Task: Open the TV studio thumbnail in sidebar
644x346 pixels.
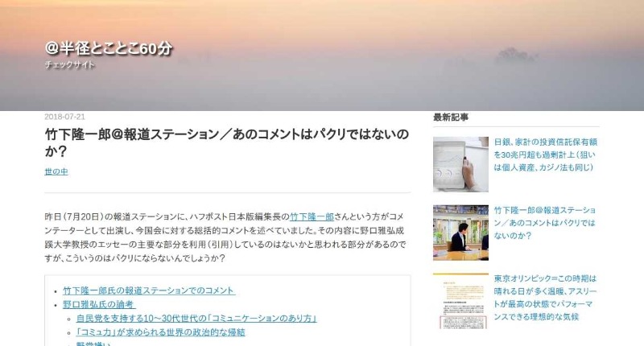Action: tap(460, 233)
